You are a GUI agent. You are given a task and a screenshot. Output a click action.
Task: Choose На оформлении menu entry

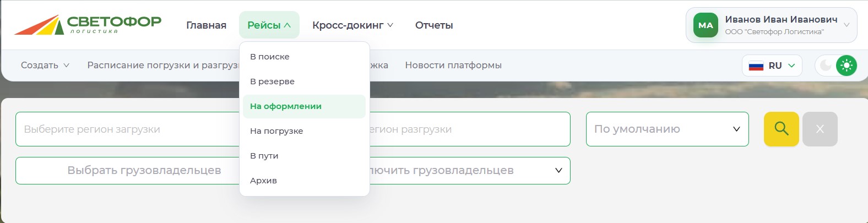click(x=304, y=106)
